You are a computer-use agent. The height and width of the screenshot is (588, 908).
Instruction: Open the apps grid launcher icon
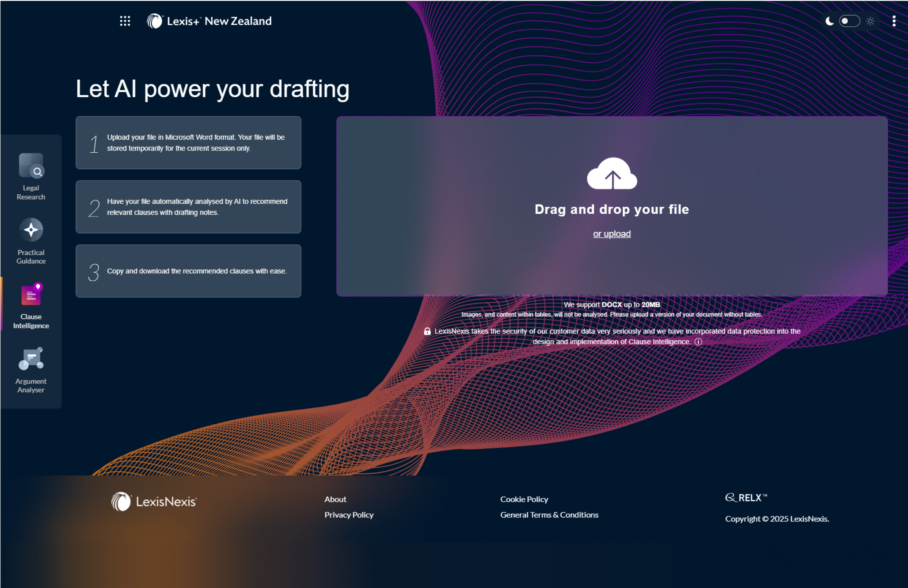coord(125,21)
